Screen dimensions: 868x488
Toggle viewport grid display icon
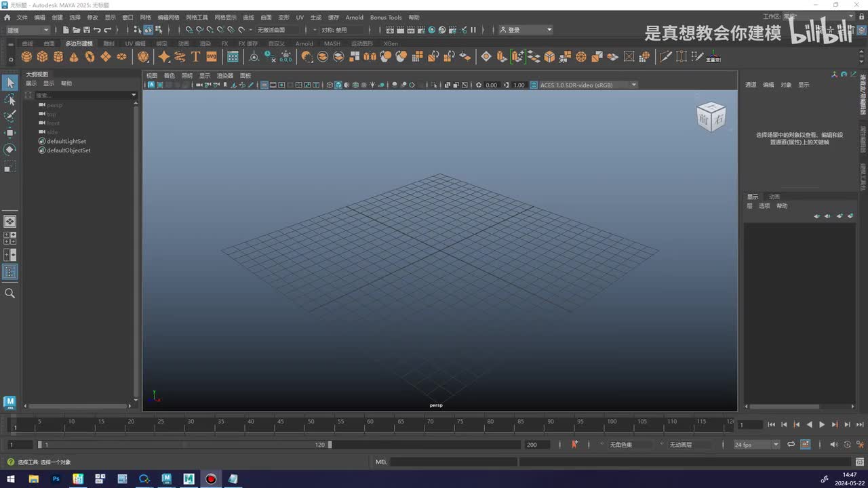click(x=264, y=85)
